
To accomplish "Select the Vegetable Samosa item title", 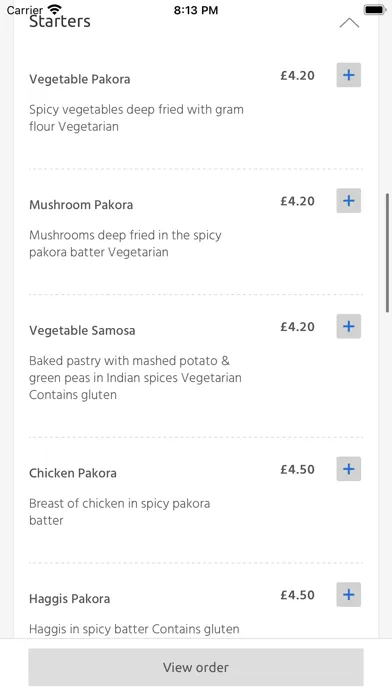I will pos(82,331).
